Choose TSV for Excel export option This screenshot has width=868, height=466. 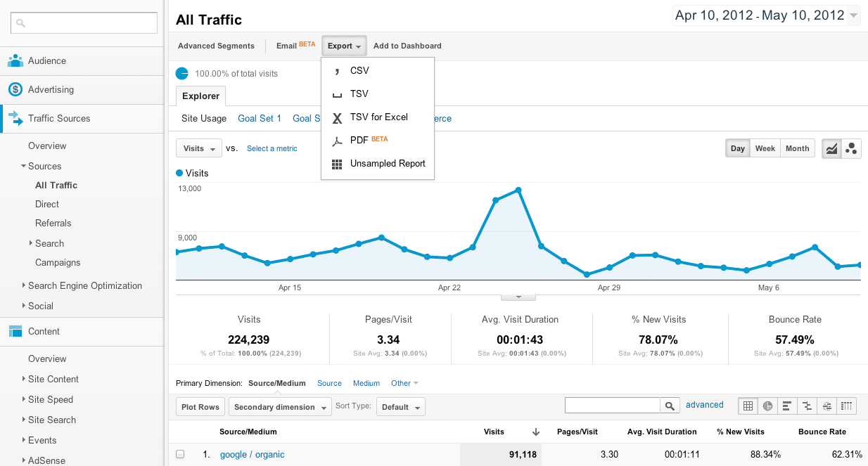pos(378,117)
